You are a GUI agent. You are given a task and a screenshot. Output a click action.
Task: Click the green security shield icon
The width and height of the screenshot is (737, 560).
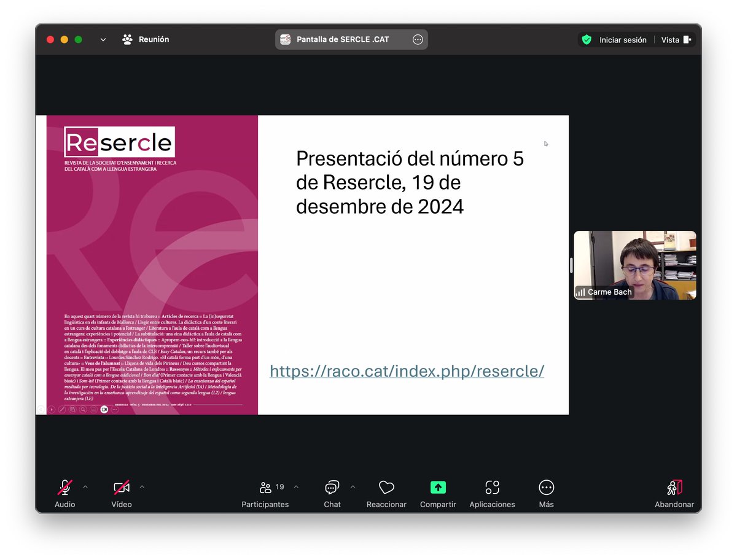click(586, 39)
